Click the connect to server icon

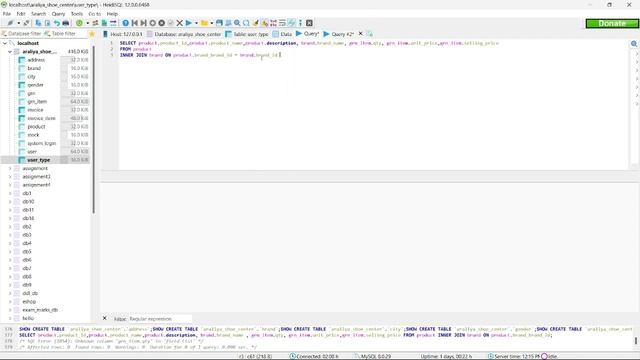(x=10, y=23)
